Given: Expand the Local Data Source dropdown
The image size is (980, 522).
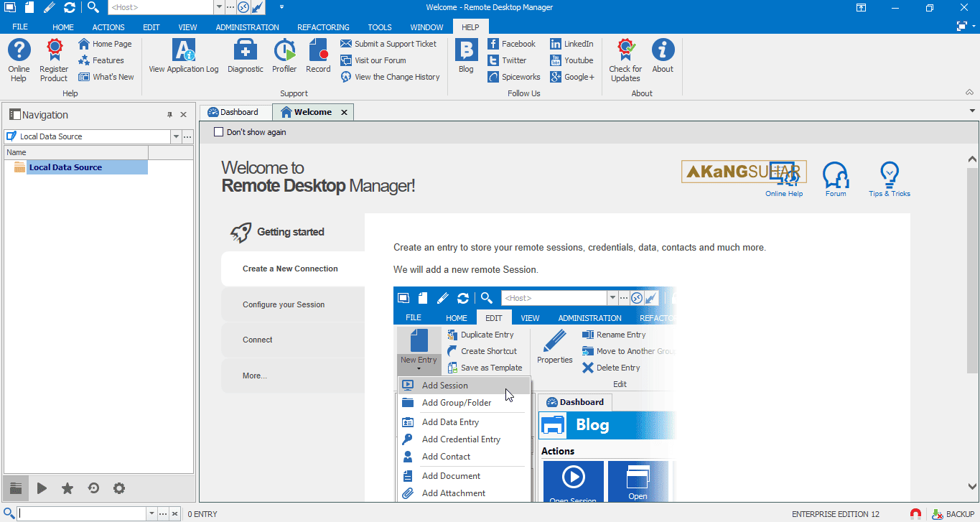Looking at the screenshot, I should [176, 136].
